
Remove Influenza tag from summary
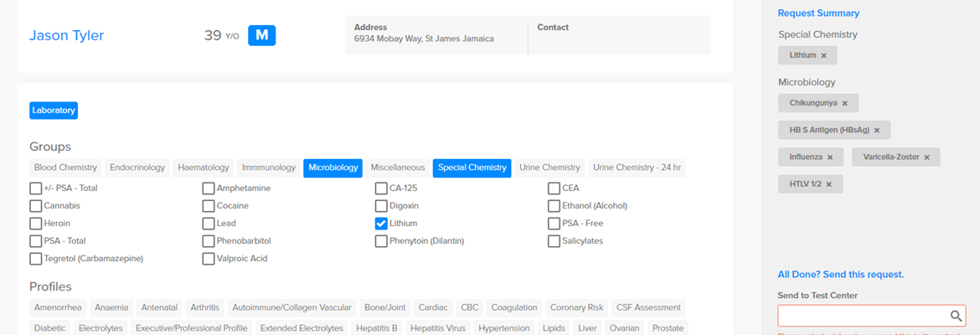click(830, 157)
